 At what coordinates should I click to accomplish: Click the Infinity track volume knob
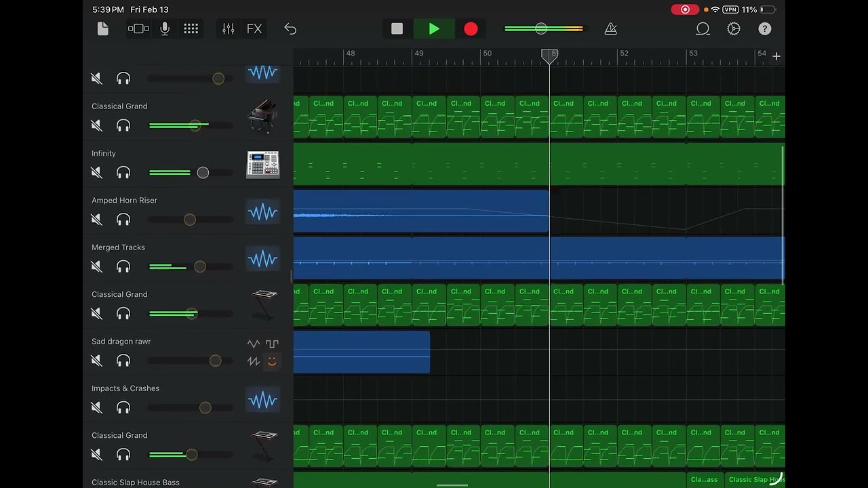203,173
